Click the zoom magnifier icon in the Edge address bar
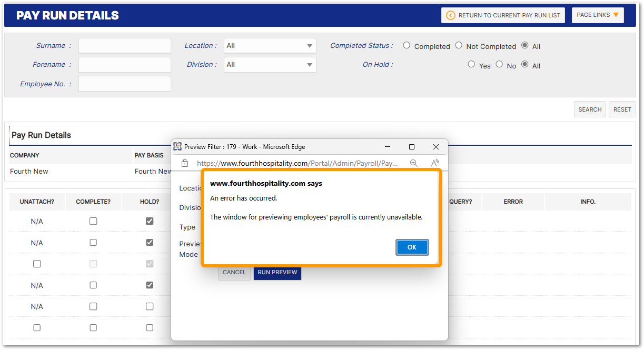The height and width of the screenshot is (350, 644). [414, 163]
